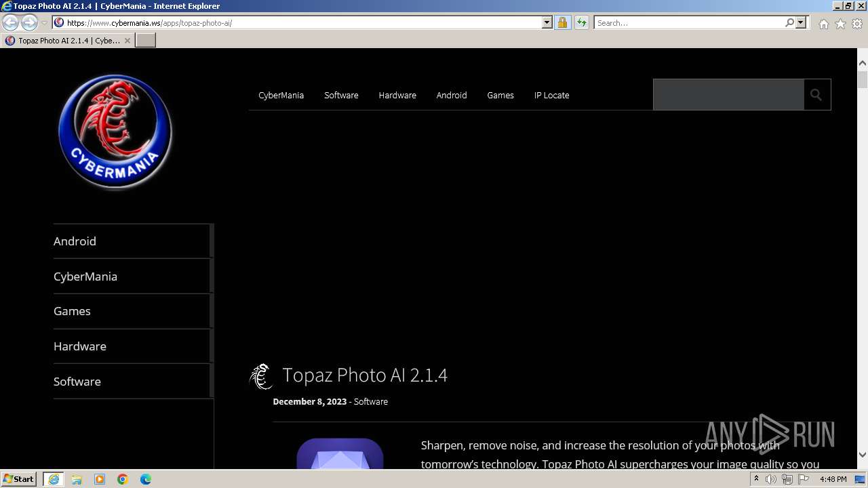Click the volume speaker tray icon
Screen dimensions: 868x488
[x=771, y=479]
